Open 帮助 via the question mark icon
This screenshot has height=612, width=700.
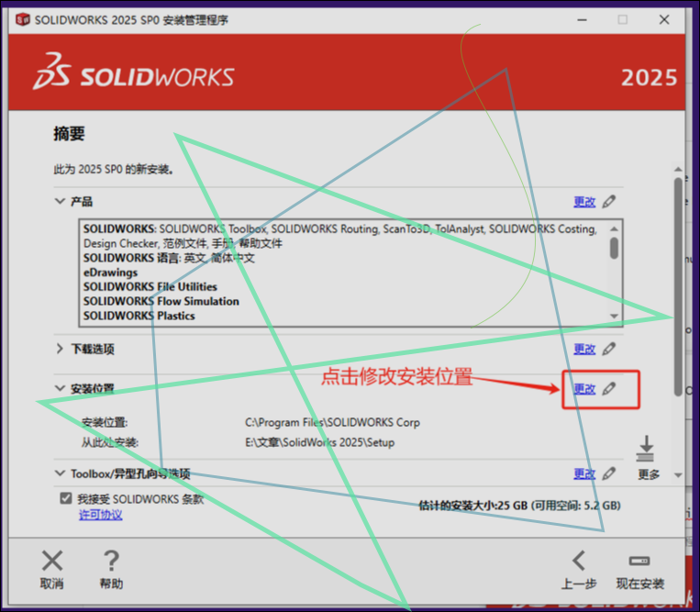coord(111,561)
